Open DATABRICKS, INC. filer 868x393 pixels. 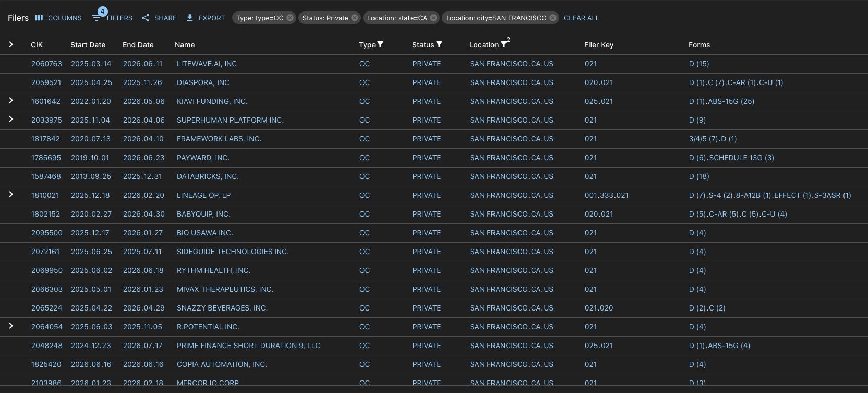click(x=208, y=176)
